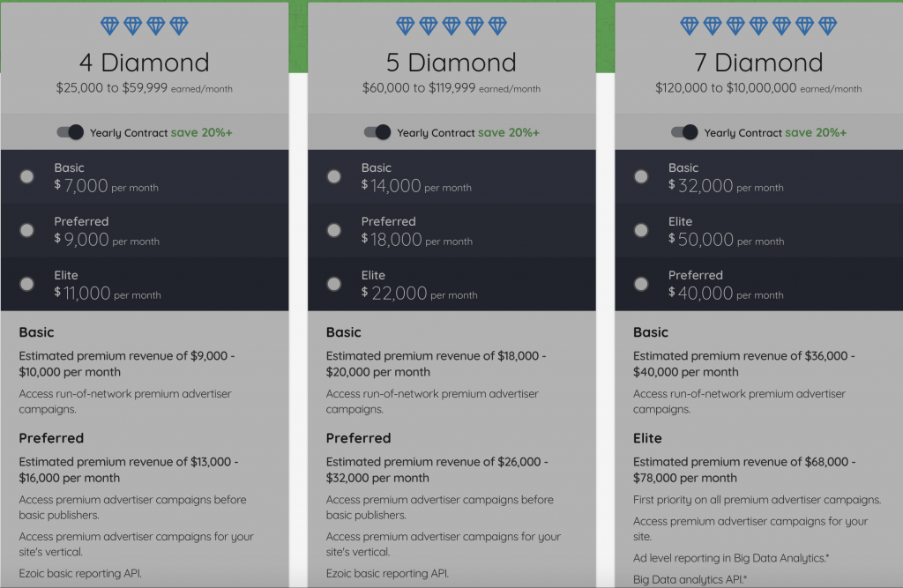Image resolution: width=903 pixels, height=588 pixels.
Task: Toggle Yearly Contract switch in 7 Diamond card
Action: point(684,132)
